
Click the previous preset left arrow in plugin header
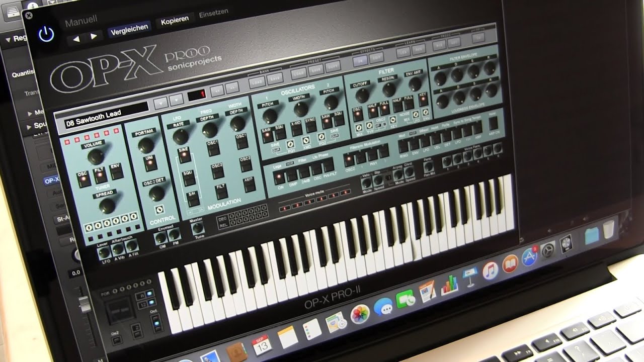[x=76, y=38]
